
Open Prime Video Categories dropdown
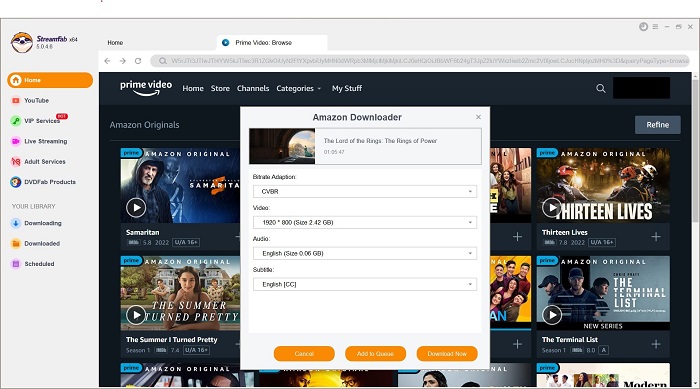pyautogui.click(x=298, y=88)
